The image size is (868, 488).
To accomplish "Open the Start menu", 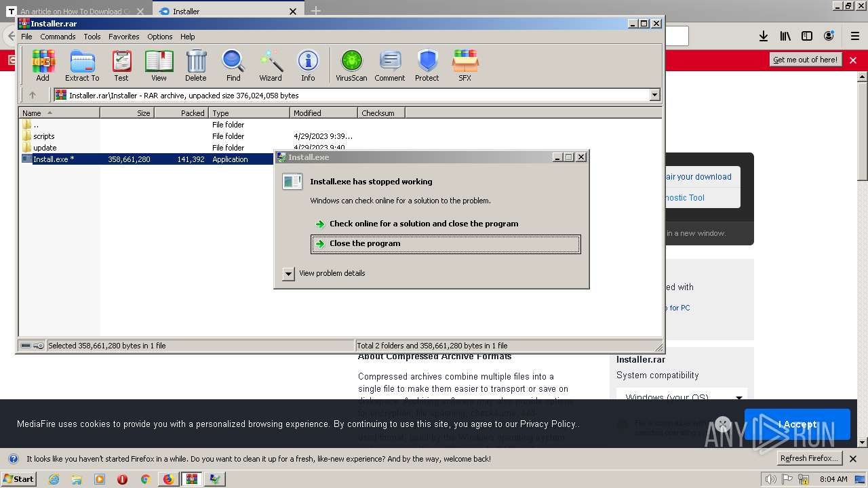I will coord(18,479).
